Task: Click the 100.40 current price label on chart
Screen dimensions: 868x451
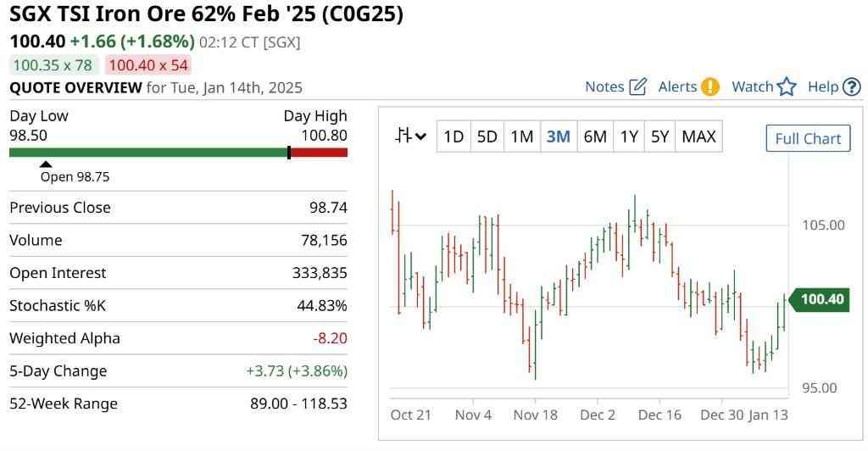Action: tap(821, 299)
